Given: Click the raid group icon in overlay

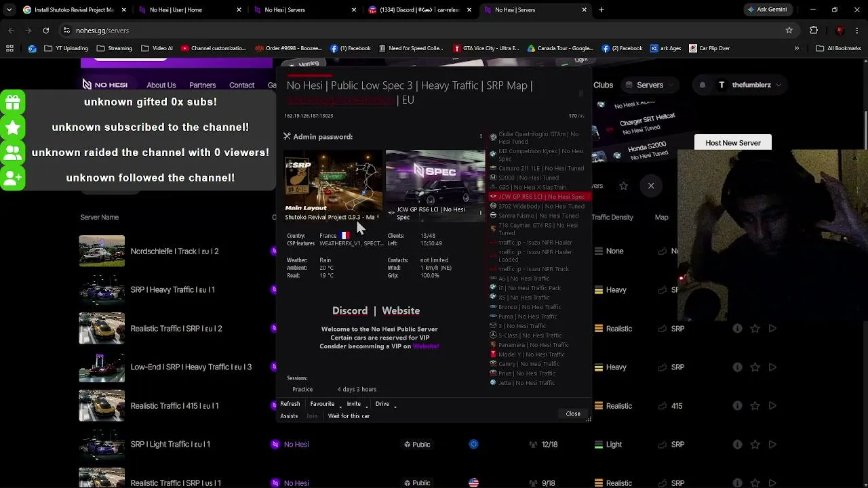Looking at the screenshot, I should coord(13,153).
